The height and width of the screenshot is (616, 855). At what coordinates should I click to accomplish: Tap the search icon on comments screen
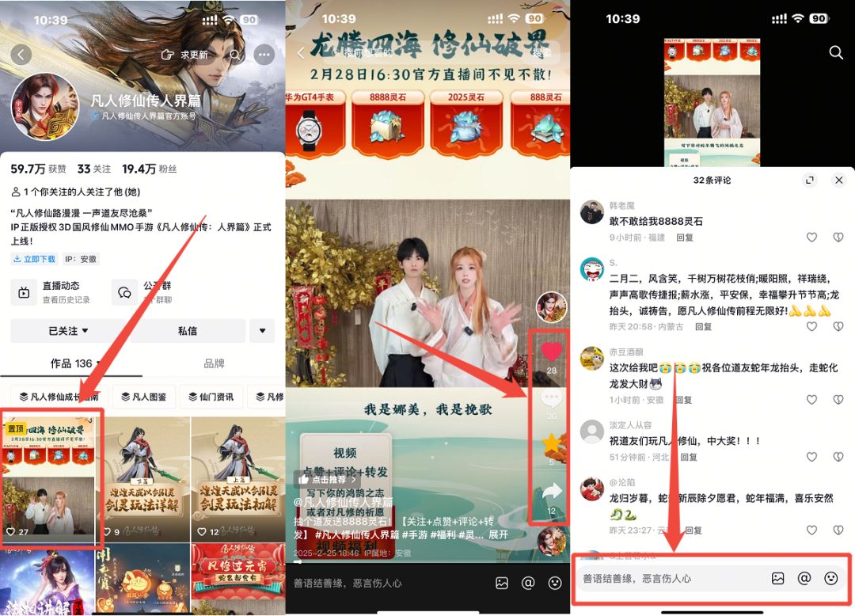836,53
